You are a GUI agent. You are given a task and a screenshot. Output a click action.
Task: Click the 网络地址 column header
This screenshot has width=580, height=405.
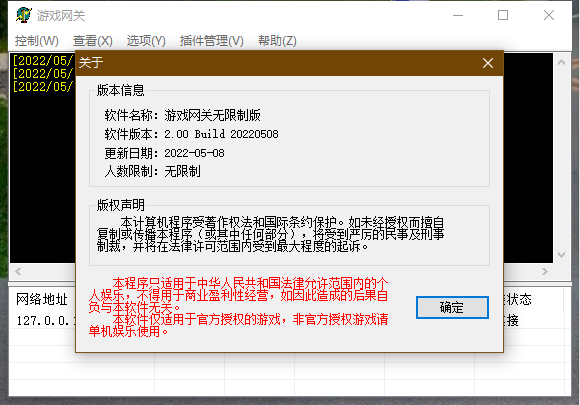41,299
